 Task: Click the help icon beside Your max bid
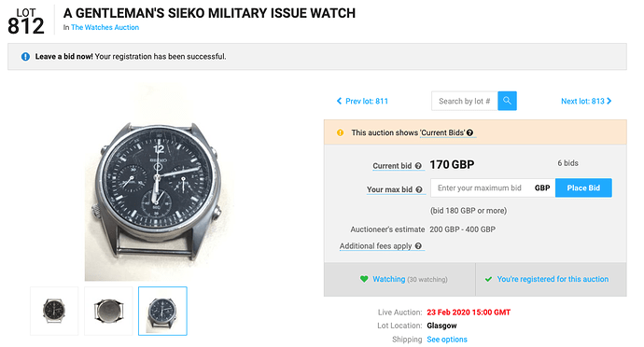419,189
